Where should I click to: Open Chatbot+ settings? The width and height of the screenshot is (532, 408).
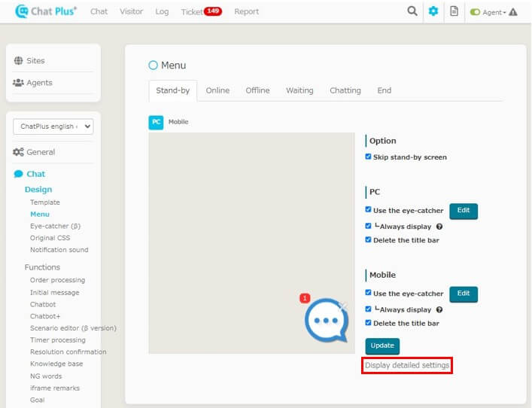pyautogui.click(x=45, y=316)
